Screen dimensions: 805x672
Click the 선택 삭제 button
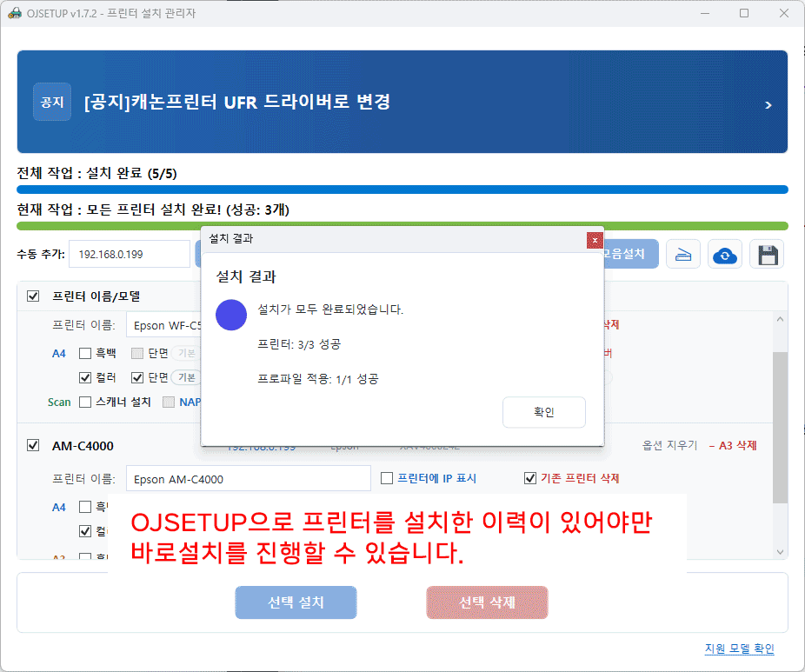point(487,602)
